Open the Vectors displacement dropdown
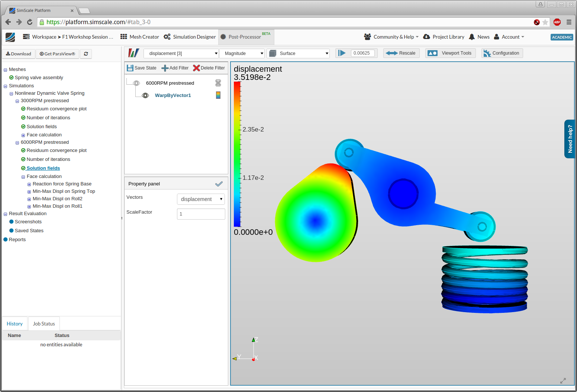The width and height of the screenshot is (577, 392). [x=201, y=199]
